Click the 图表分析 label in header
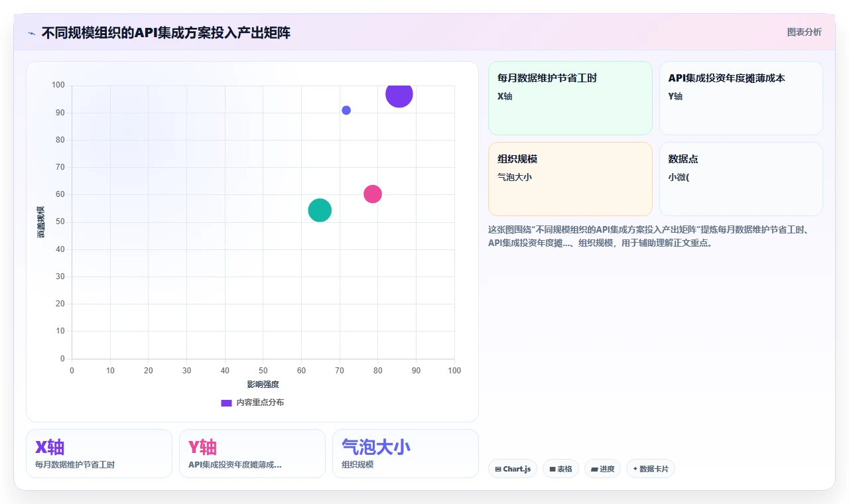This screenshot has height=504, width=849. tap(804, 32)
